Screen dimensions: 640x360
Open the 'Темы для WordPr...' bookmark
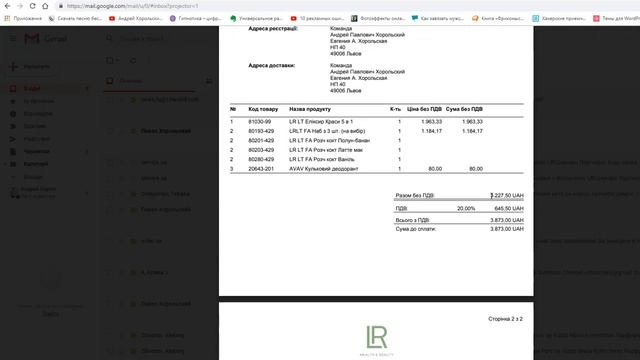[x=616, y=18]
